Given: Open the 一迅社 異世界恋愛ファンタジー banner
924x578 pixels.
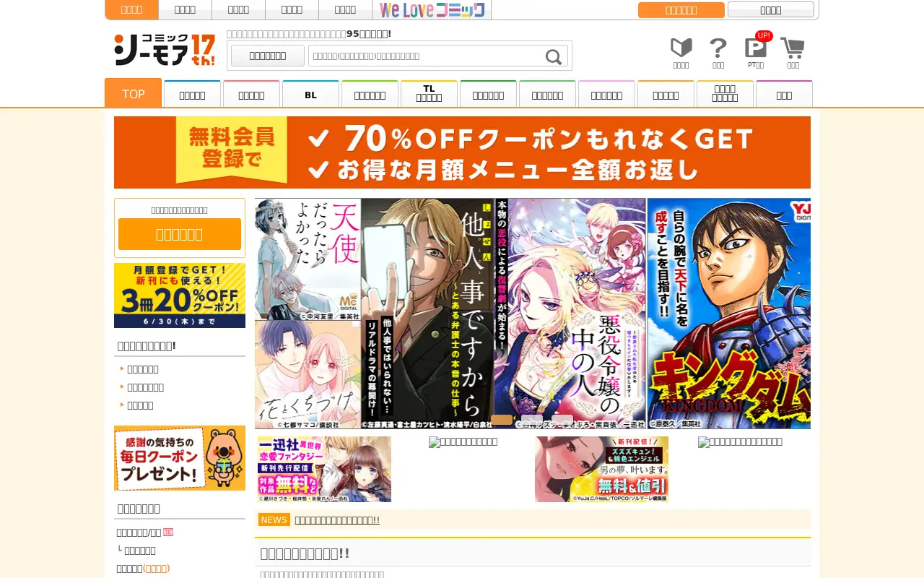Looking at the screenshot, I should click(324, 469).
